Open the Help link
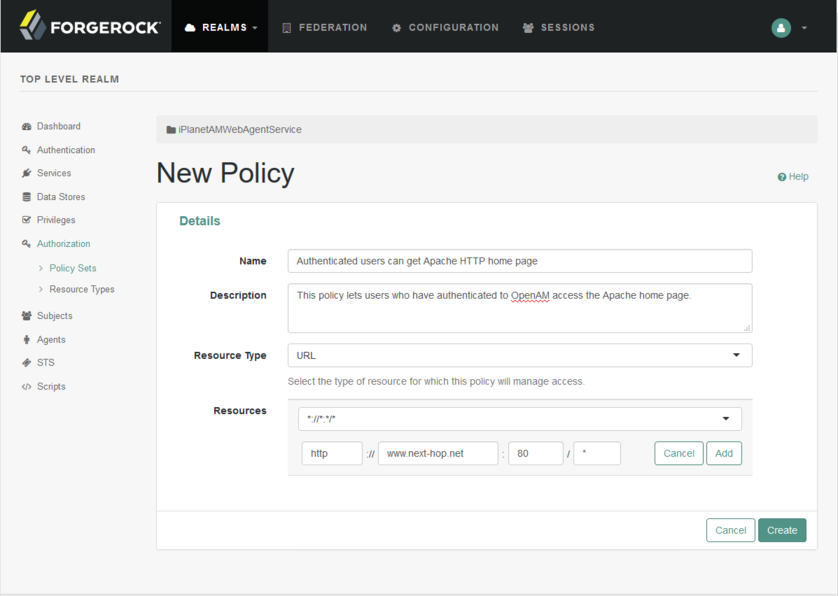 click(x=793, y=176)
